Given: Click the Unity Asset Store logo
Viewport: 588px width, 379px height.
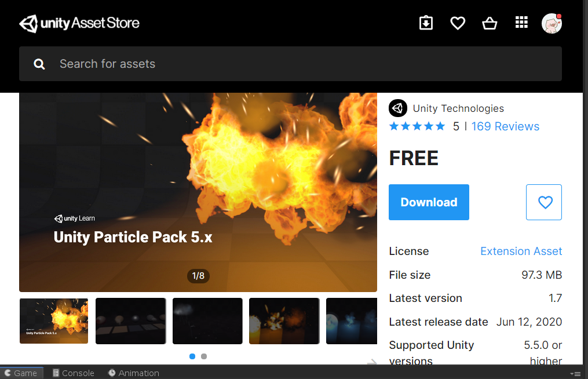Looking at the screenshot, I should pos(79,23).
